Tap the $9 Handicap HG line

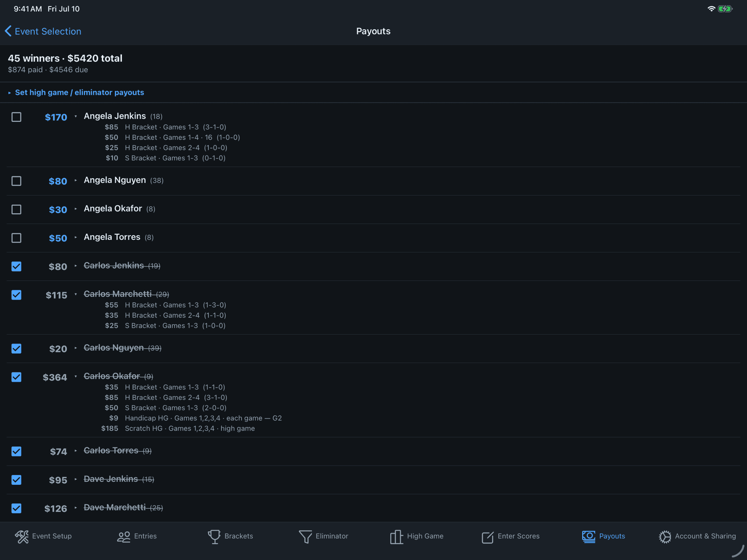click(195, 418)
